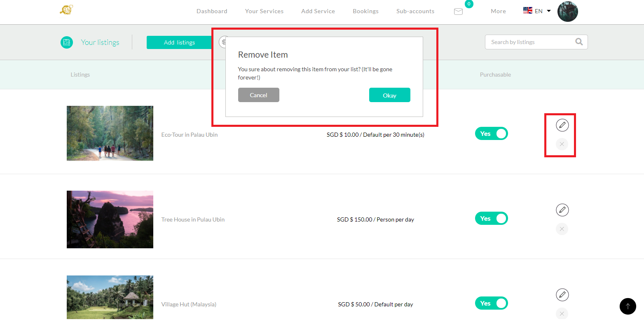
Task: Open the Tree House in Pulau Ubin title
Action: (193, 219)
